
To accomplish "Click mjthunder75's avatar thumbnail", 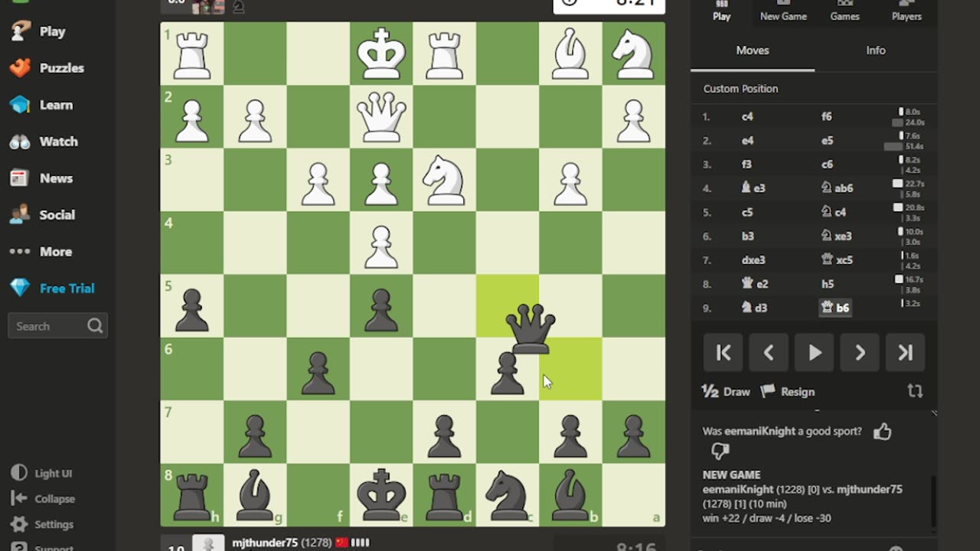I will point(207,543).
